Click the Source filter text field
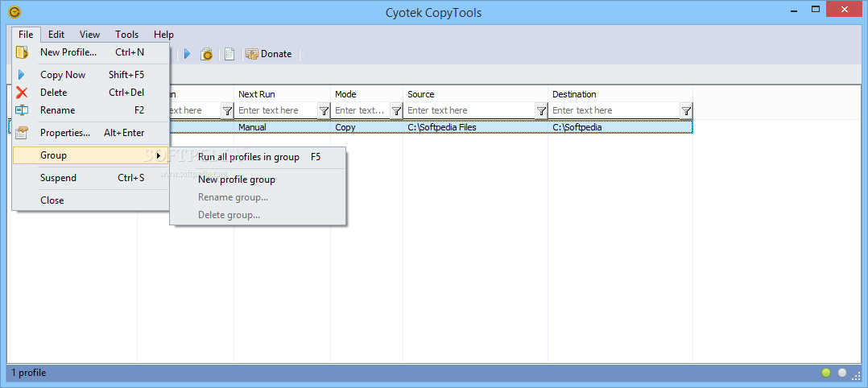This screenshot has height=388, width=868. pyautogui.click(x=469, y=111)
